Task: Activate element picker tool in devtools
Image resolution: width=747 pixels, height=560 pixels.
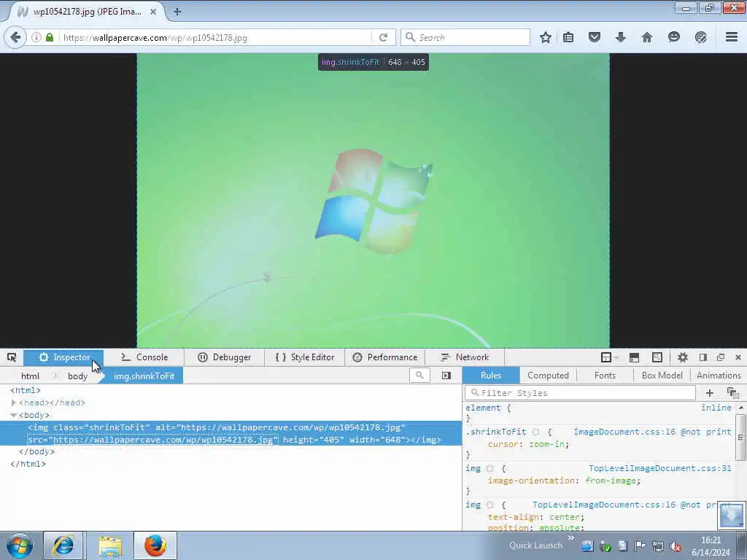Action: pos(12,357)
